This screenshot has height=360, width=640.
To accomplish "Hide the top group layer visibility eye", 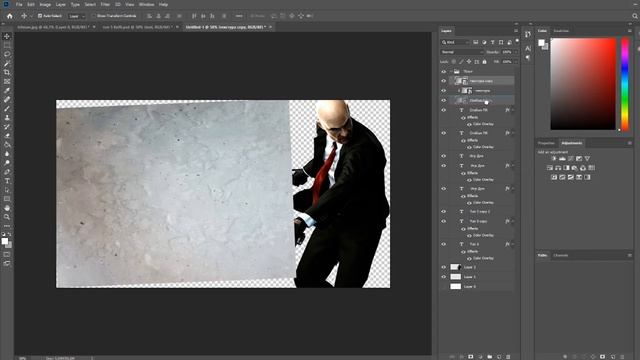I will pos(444,71).
